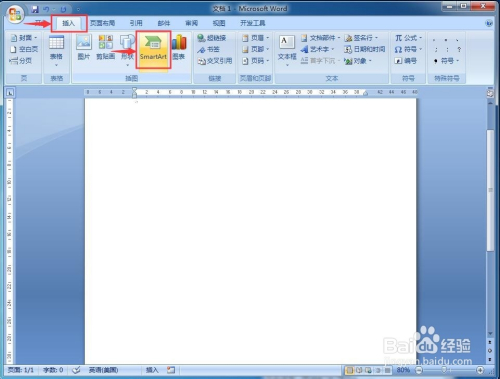
Task: Redo the last action
Action: pos(63,9)
